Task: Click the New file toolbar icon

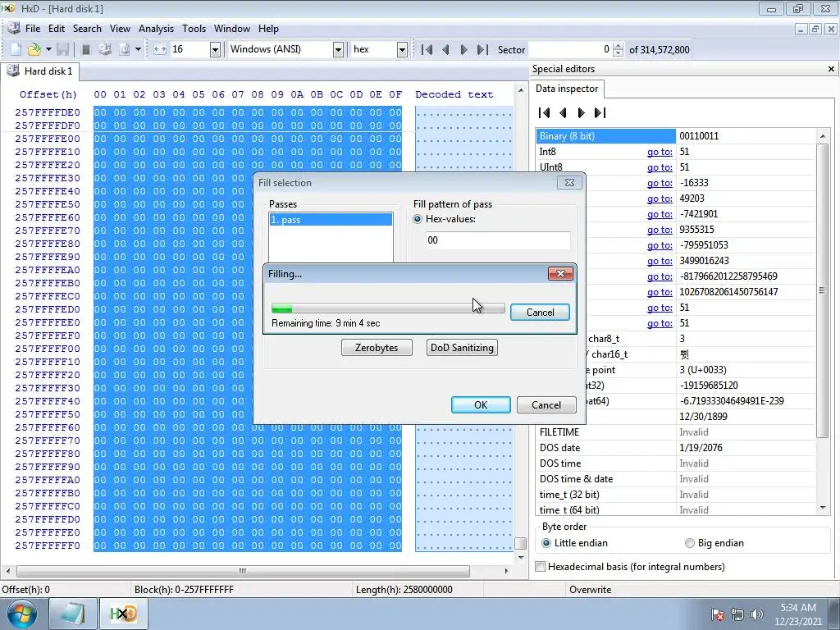Action: [16, 49]
